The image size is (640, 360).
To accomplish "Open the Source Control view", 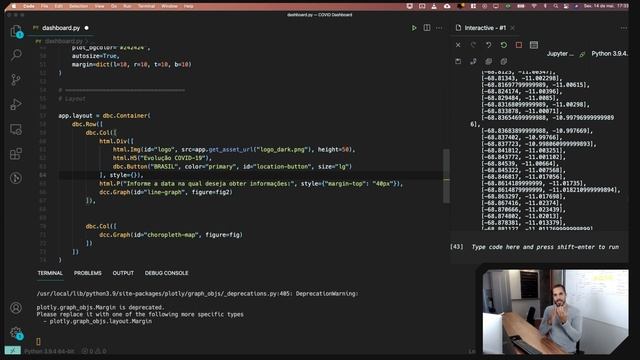I will [16, 80].
